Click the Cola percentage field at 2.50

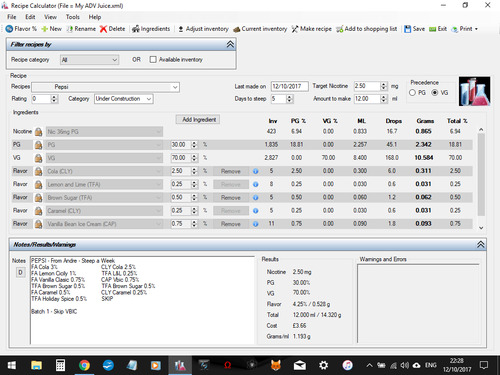point(181,171)
